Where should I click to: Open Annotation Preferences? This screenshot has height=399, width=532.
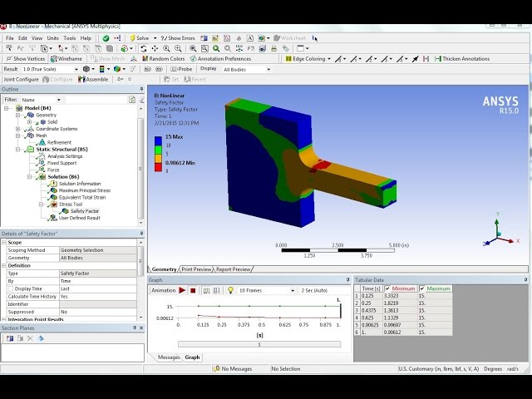tap(220, 59)
